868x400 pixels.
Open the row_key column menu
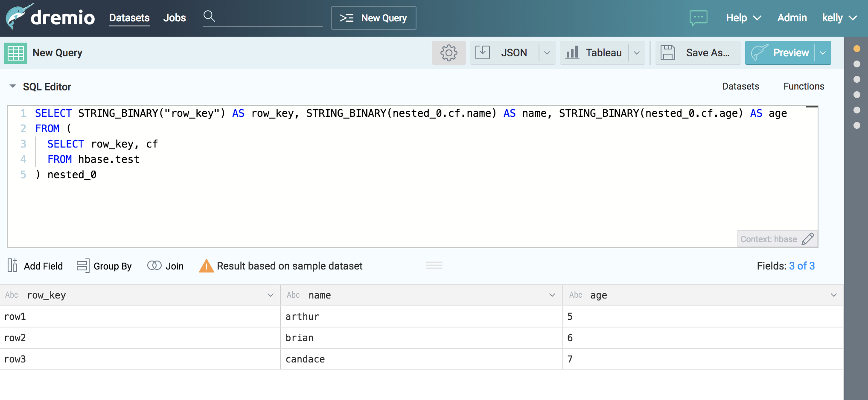point(271,295)
